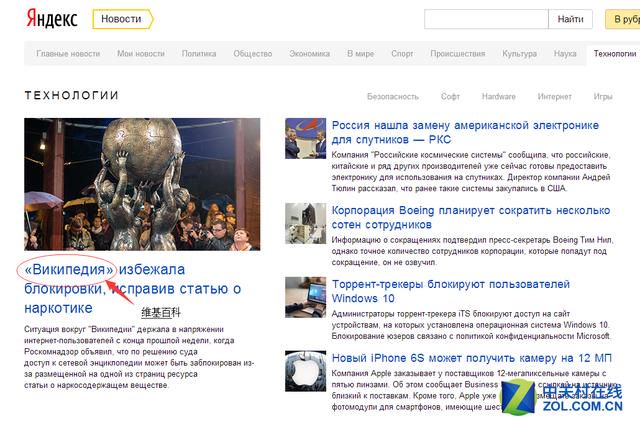
Task: Open the globe statue lead photo
Action: pos(142,184)
